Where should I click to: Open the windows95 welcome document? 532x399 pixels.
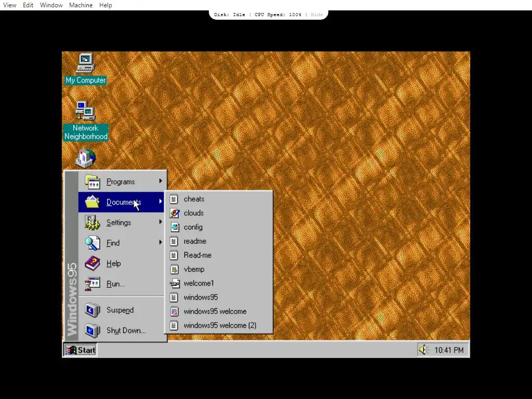[x=219, y=312]
